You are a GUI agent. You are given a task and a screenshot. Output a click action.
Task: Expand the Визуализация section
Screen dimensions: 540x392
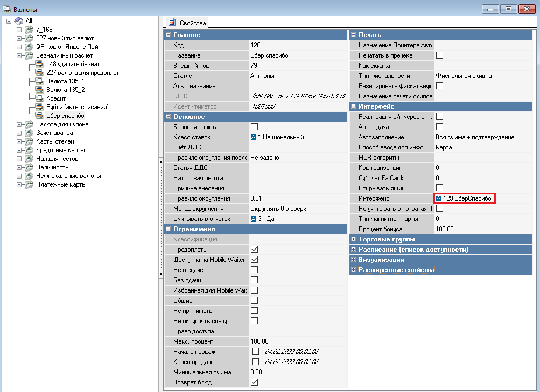(x=353, y=260)
